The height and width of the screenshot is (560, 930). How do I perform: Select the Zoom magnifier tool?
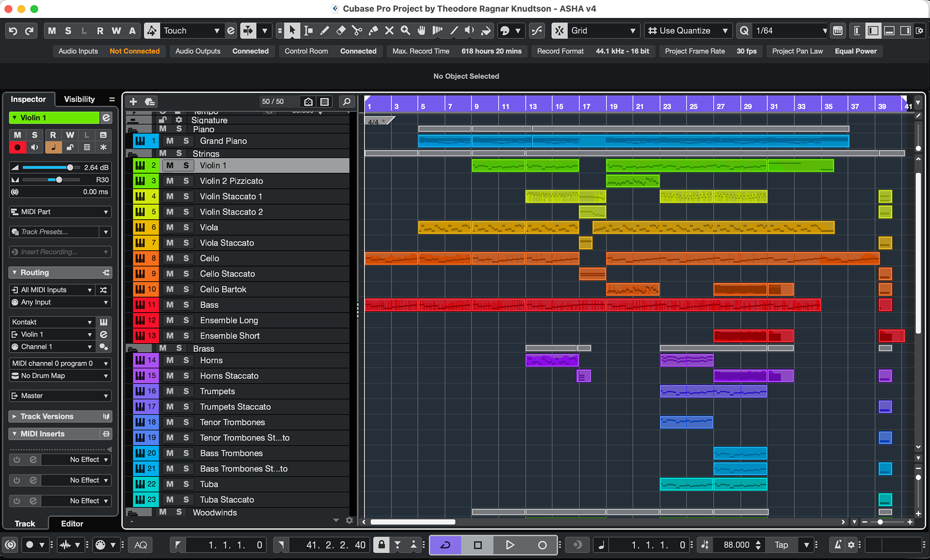tap(405, 31)
